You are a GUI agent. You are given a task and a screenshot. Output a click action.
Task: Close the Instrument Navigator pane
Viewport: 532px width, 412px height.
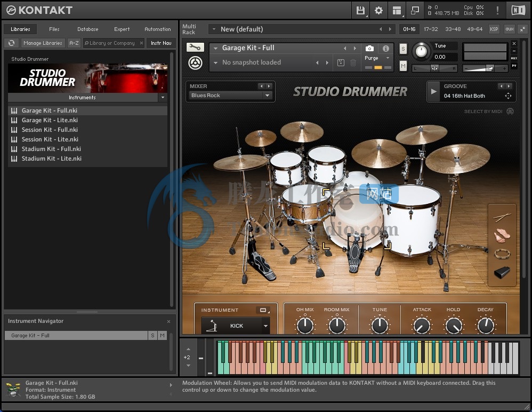pos(168,321)
